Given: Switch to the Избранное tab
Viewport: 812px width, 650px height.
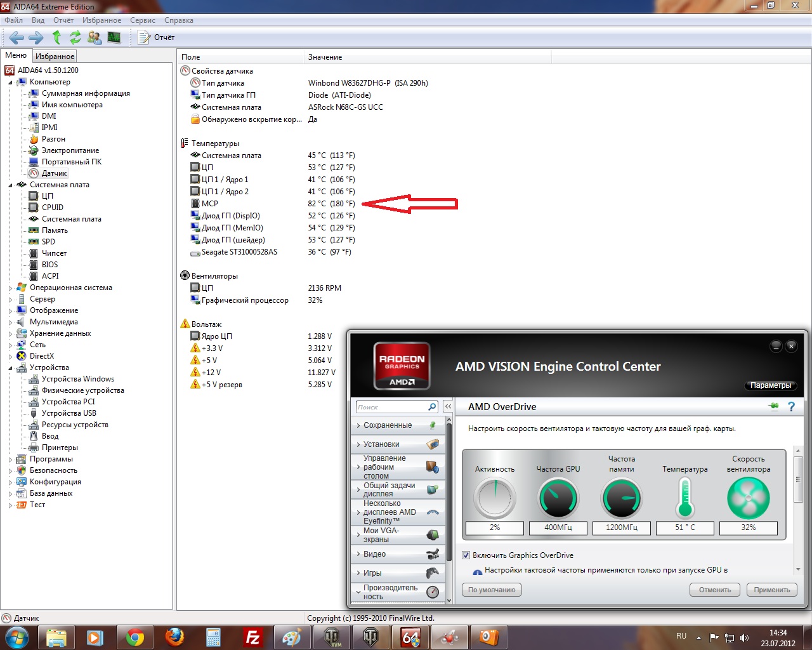Looking at the screenshot, I should [x=55, y=56].
